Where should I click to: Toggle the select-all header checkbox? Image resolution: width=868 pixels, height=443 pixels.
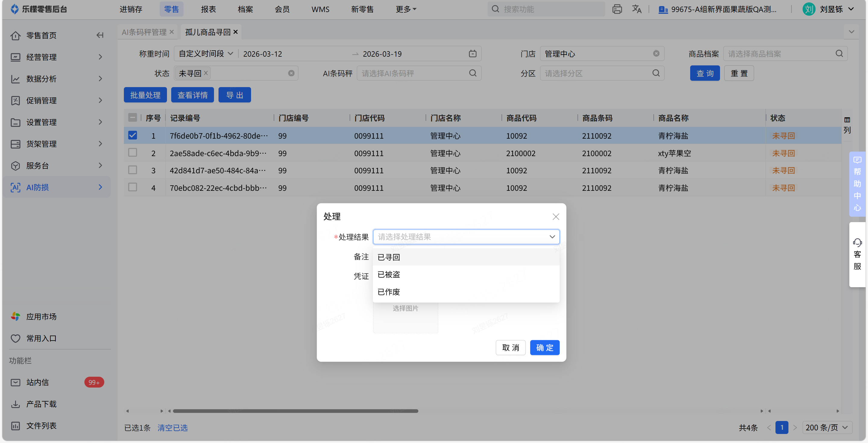click(132, 118)
